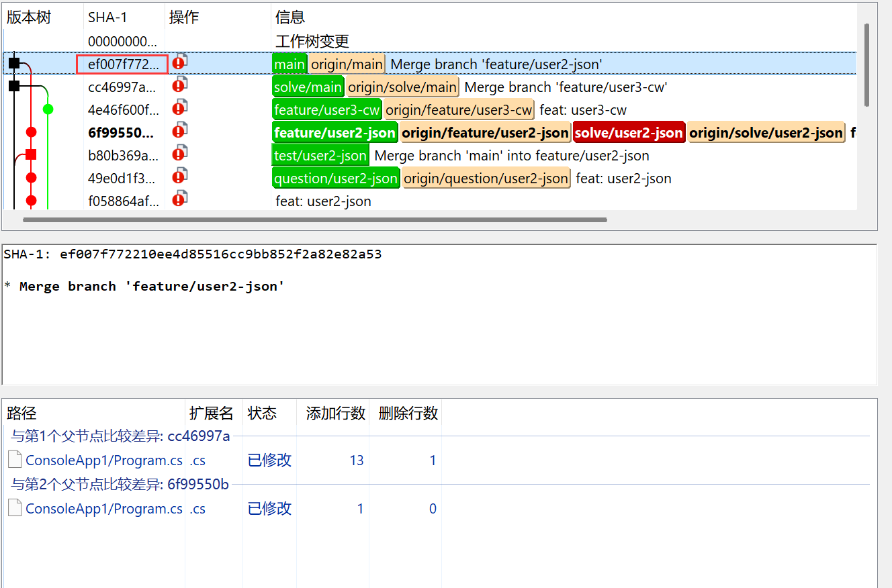Click the commit log vertical scrollbar

tap(866, 64)
